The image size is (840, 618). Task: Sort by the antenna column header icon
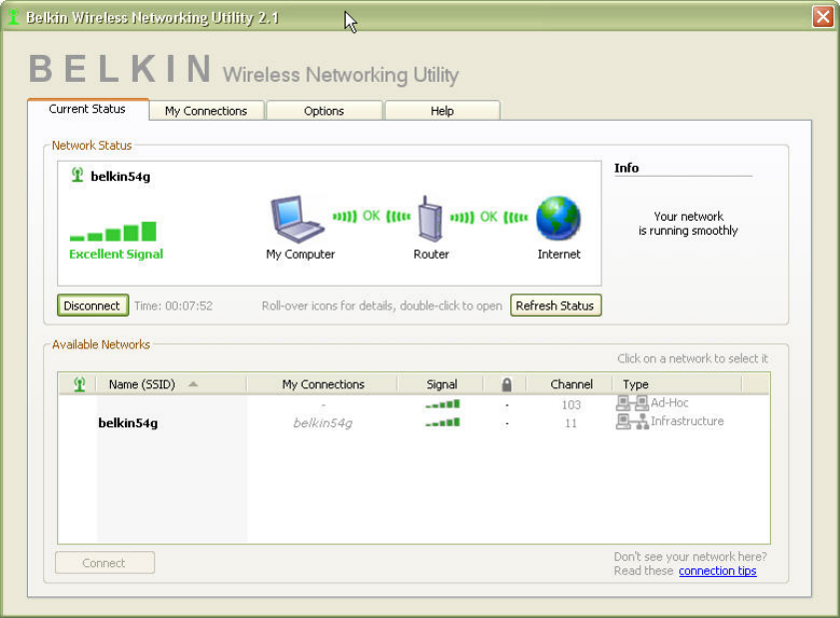(x=79, y=384)
